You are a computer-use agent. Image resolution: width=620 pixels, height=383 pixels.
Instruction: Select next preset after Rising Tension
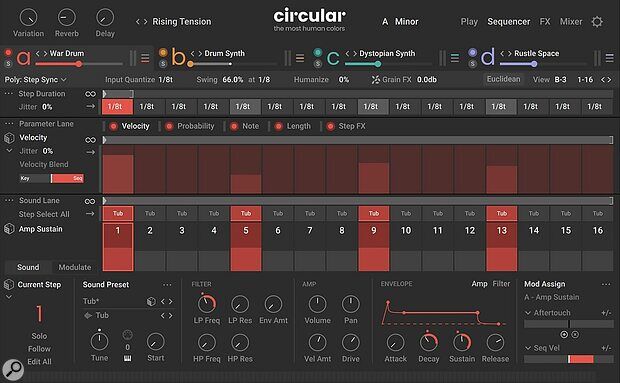(145, 22)
